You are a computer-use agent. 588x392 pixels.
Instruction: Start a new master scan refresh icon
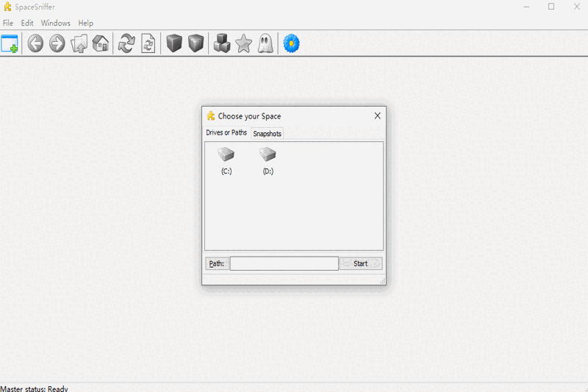coord(126,43)
